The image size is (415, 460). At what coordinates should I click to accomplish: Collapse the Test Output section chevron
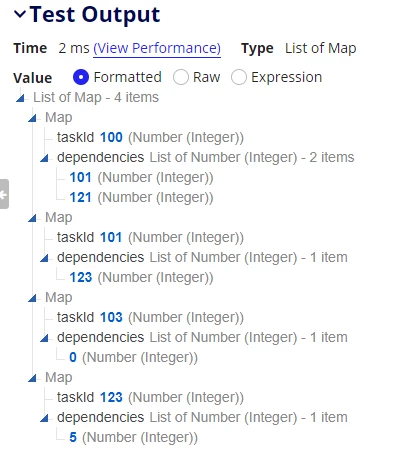pyautogui.click(x=20, y=14)
